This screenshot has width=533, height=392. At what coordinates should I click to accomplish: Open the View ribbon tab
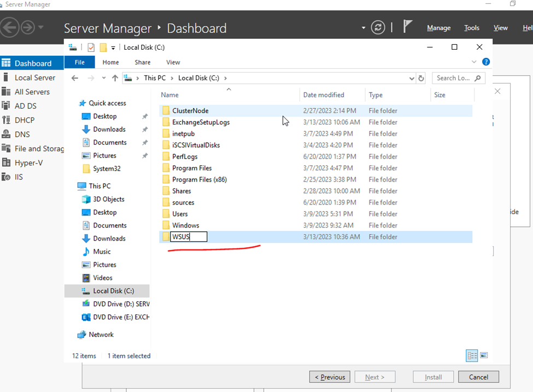(x=173, y=62)
